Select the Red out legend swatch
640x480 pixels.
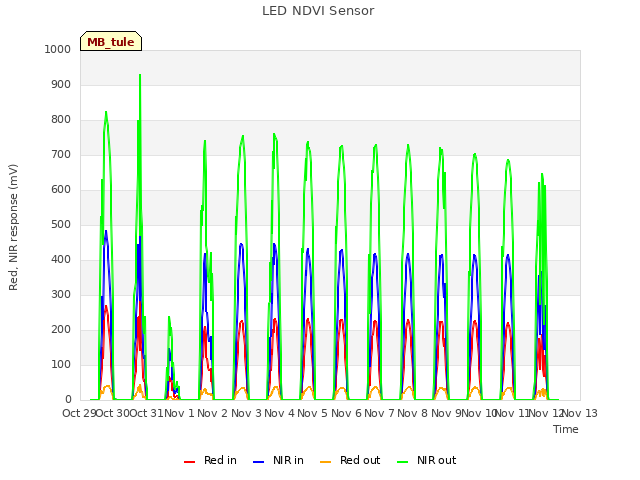325,461
